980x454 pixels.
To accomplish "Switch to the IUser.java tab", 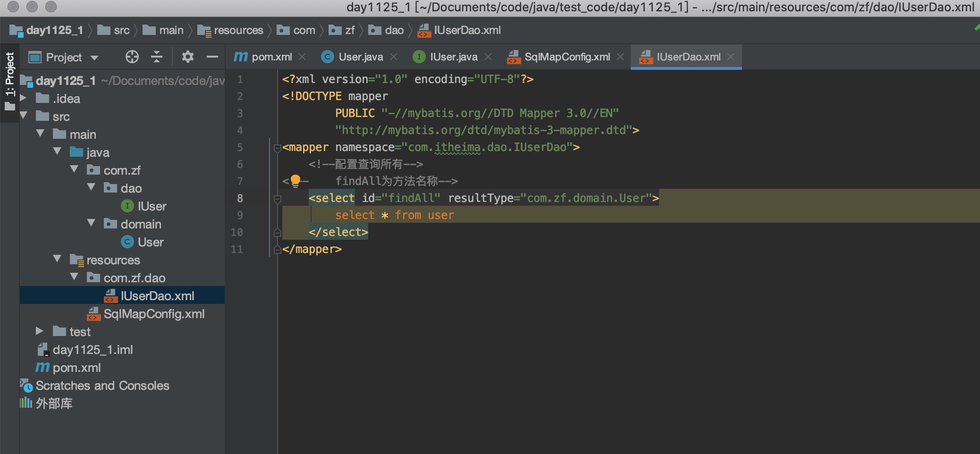I will click(x=453, y=57).
